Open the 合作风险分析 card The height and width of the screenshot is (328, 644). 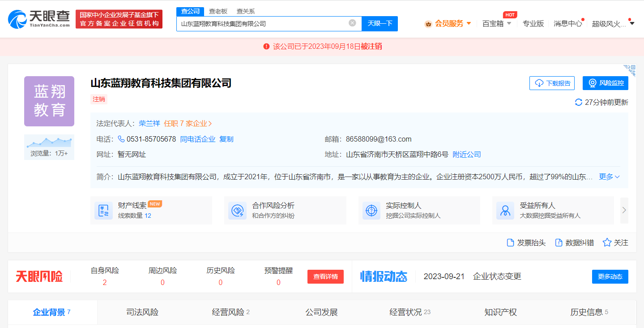click(x=285, y=210)
